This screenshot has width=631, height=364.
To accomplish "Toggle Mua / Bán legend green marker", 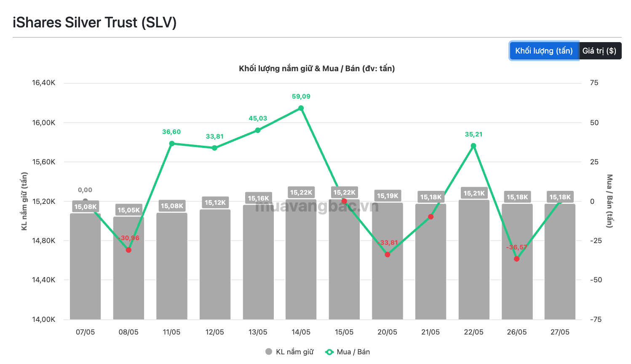I will (x=329, y=352).
